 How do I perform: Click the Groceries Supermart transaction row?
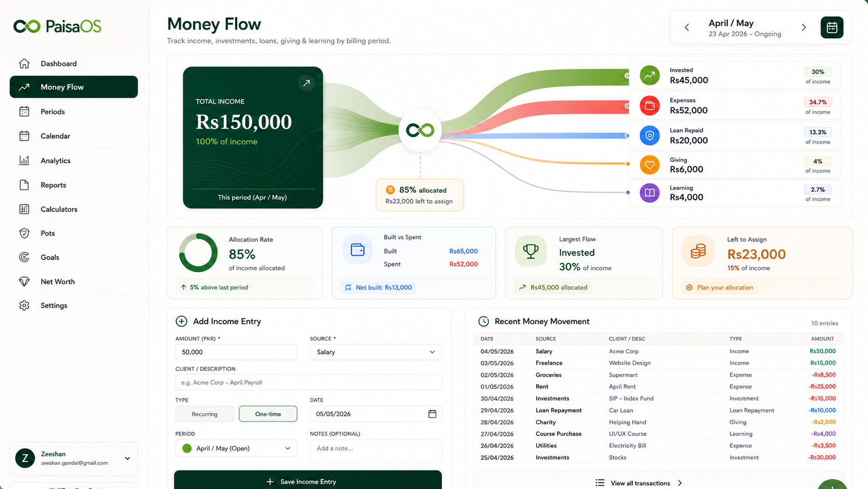658,375
